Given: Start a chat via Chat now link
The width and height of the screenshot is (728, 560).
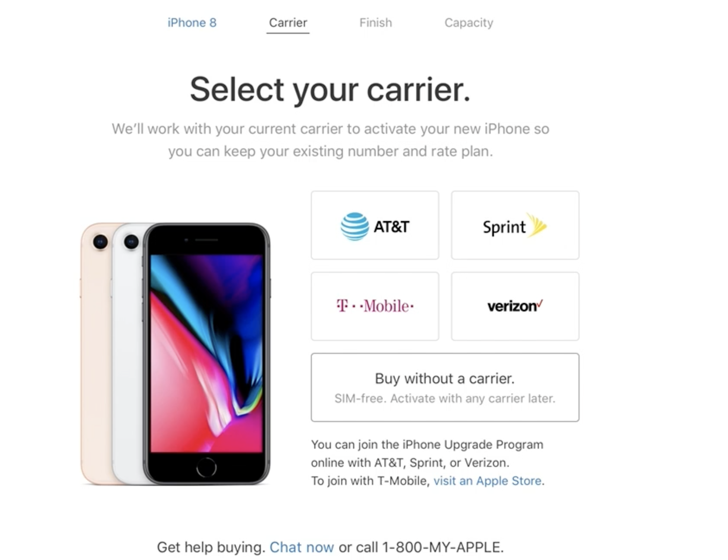Looking at the screenshot, I should [301, 547].
